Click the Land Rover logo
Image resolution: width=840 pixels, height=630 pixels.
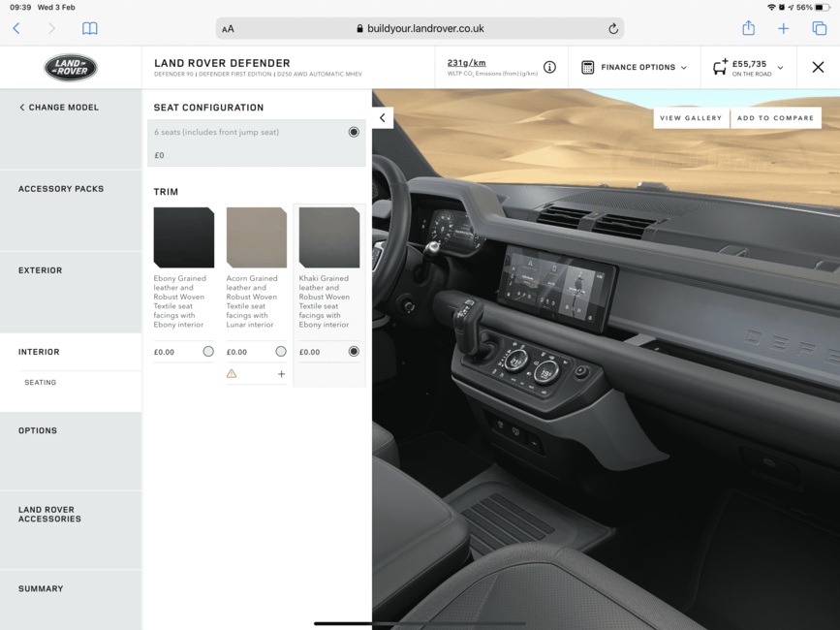point(71,68)
